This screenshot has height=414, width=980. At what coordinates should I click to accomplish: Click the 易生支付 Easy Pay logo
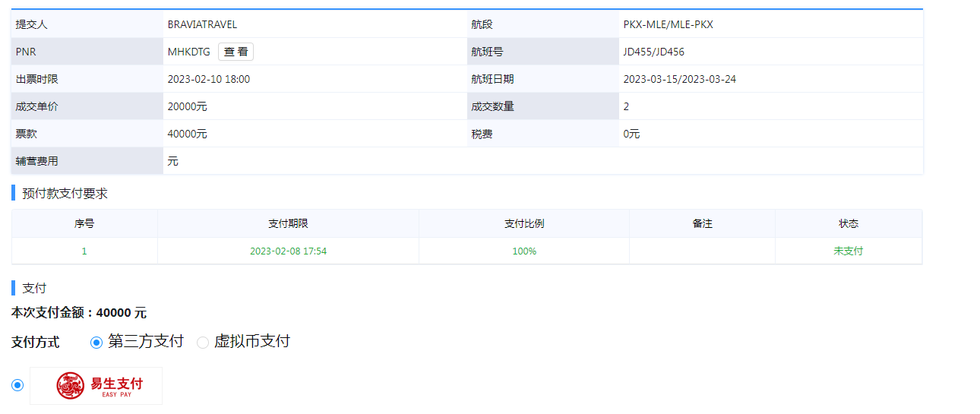[96, 386]
